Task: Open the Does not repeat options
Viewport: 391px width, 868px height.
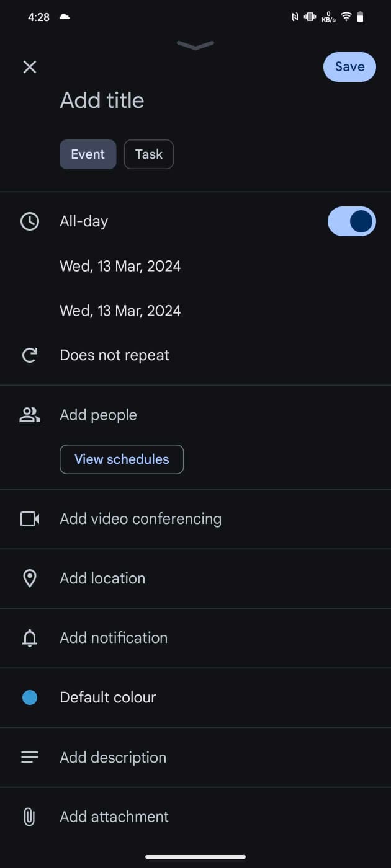Action: pyautogui.click(x=114, y=355)
